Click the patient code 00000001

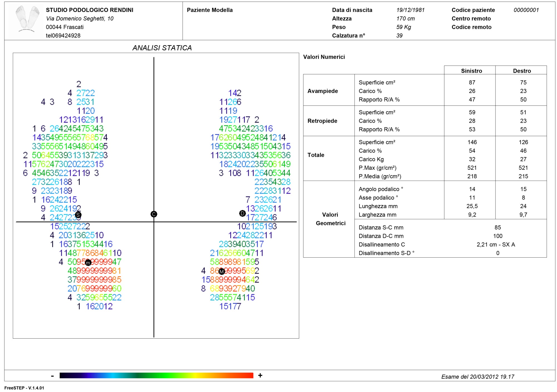pyautogui.click(x=526, y=10)
